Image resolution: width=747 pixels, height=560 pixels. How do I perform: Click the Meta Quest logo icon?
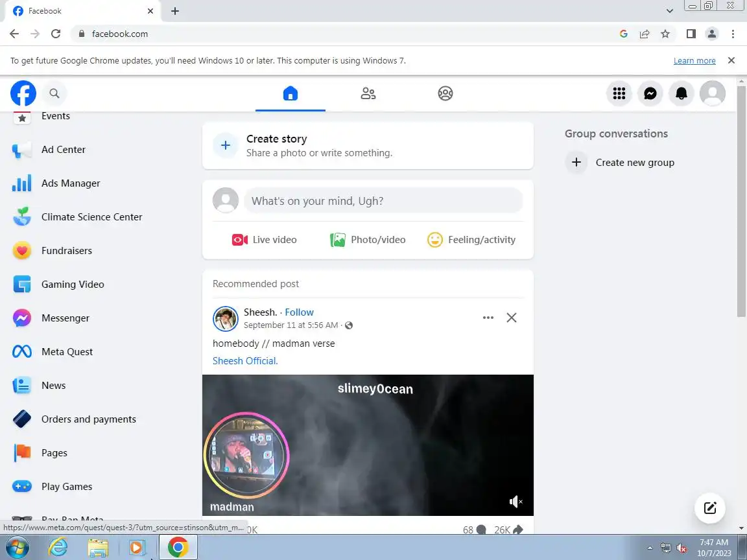(x=21, y=352)
